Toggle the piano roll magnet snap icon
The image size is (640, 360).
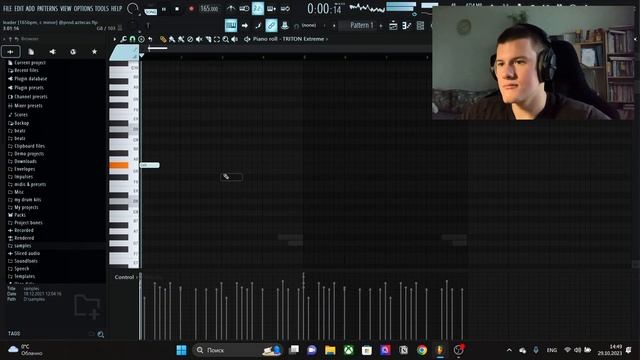(132, 39)
